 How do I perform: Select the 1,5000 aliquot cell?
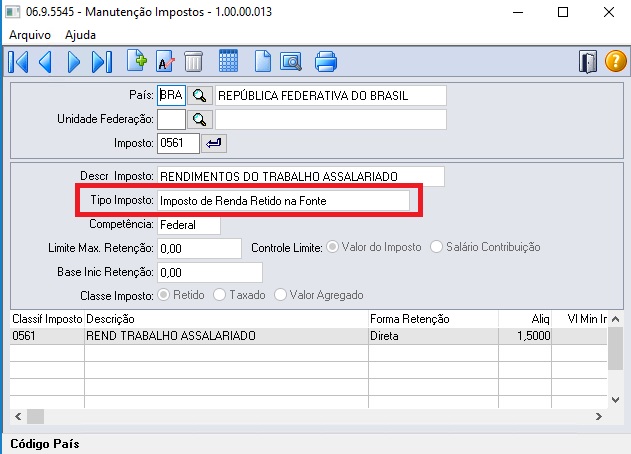[525, 336]
